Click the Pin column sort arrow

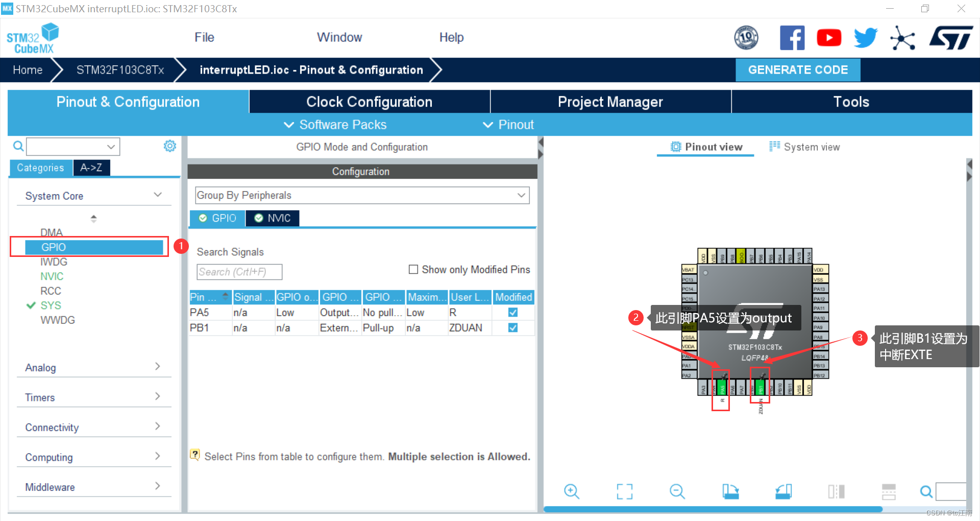(x=225, y=295)
